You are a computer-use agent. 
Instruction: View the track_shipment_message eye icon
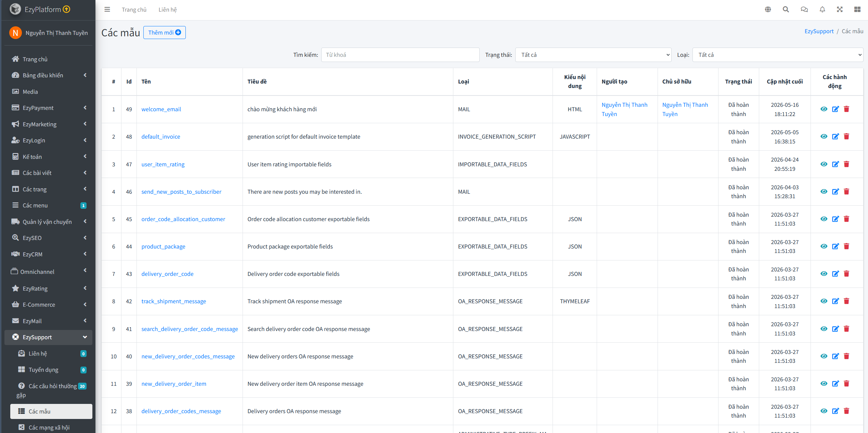click(x=824, y=301)
